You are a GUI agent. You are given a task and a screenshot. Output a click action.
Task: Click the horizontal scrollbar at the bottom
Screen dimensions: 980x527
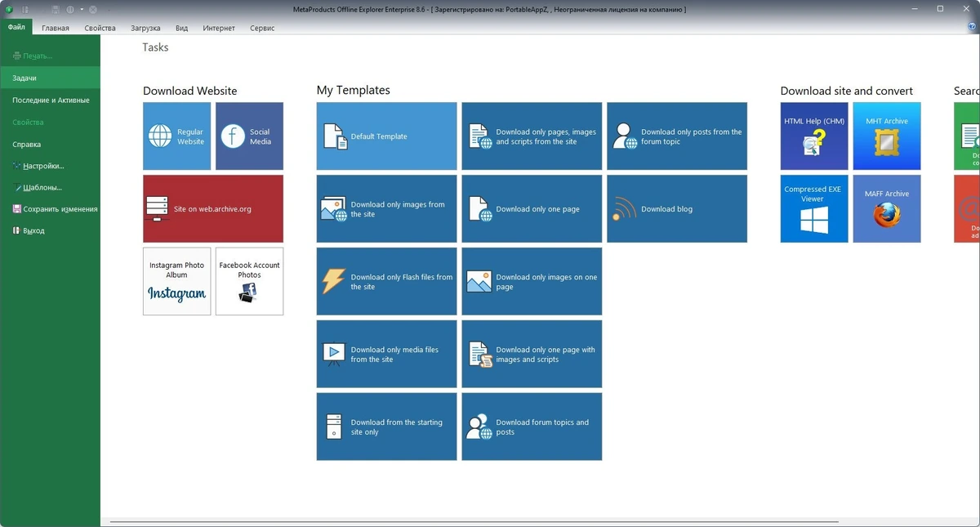coord(474,522)
